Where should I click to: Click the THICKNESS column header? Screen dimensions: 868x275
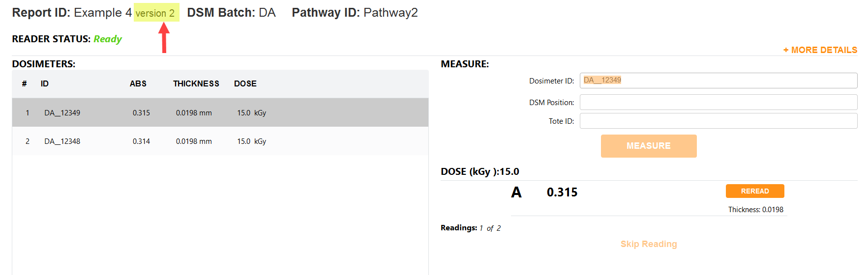[196, 83]
